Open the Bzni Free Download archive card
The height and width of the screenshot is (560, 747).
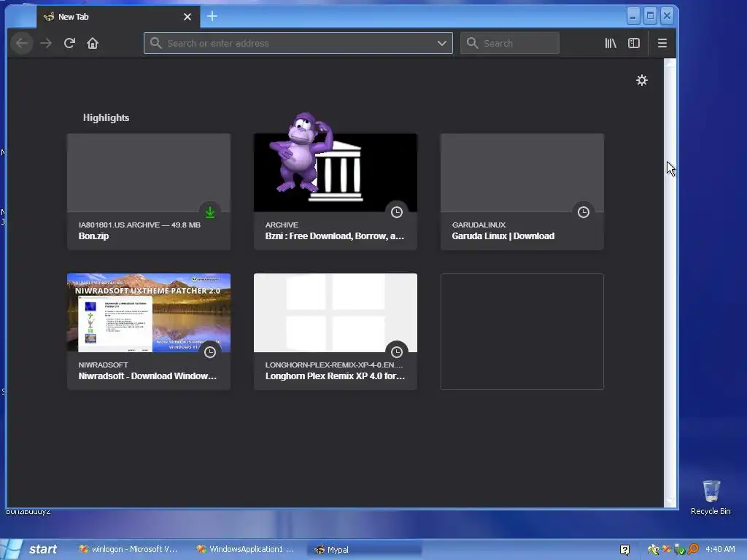(x=336, y=192)
